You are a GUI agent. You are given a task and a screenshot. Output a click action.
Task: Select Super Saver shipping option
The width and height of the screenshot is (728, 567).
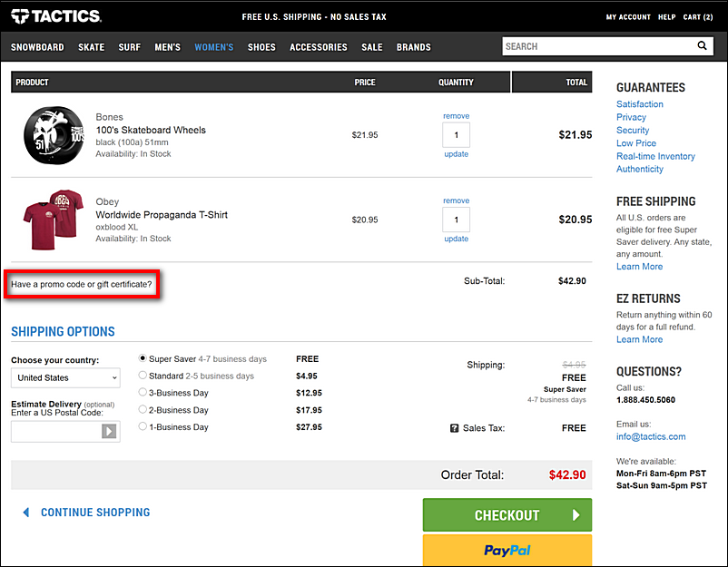click(x=143, y=358)
